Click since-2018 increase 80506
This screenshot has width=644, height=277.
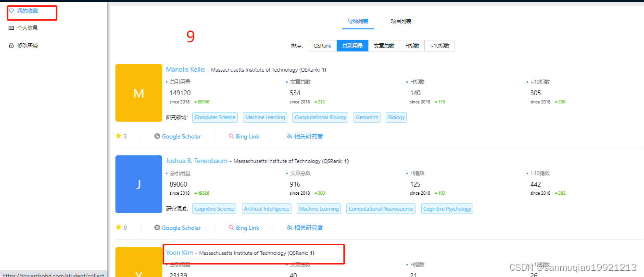coord(202,102)
